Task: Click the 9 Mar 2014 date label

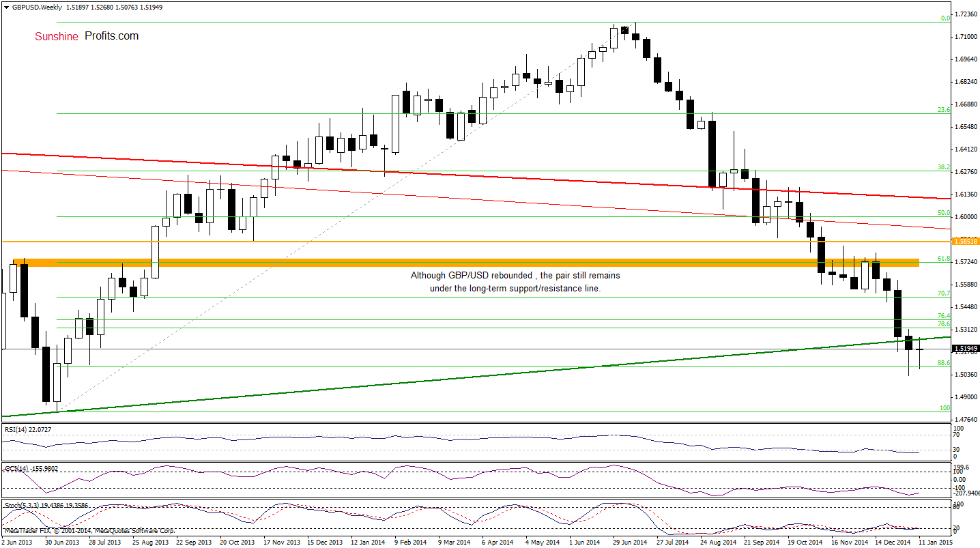Action: (x=455, y=543)
